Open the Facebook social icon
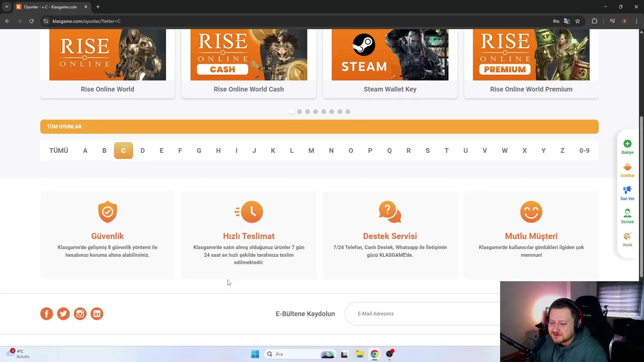644x362 pixels. (46, 314)
